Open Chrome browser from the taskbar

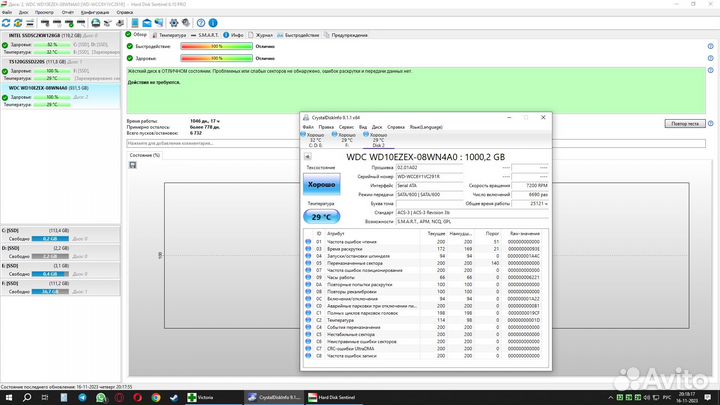tap(156, 397)
